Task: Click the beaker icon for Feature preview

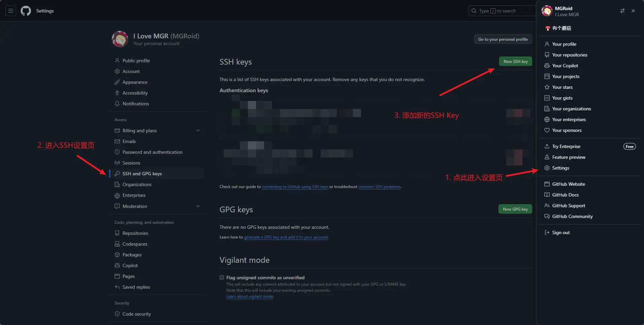Action: coord(547,157)
